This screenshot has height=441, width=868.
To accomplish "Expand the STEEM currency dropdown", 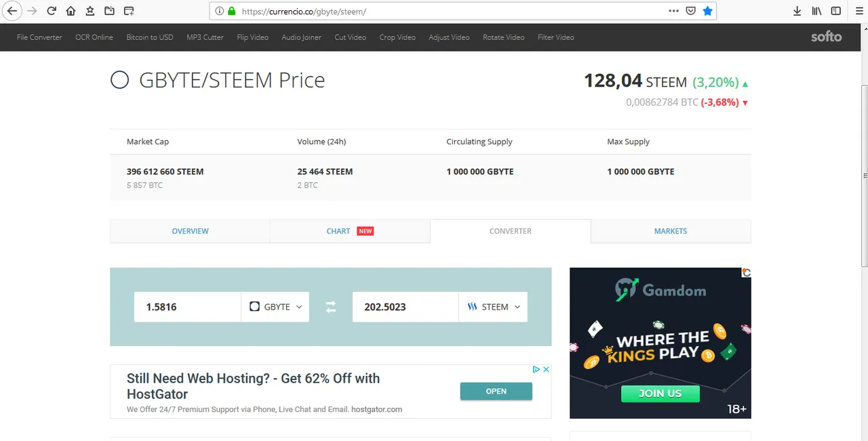I will tap(493, 307).
